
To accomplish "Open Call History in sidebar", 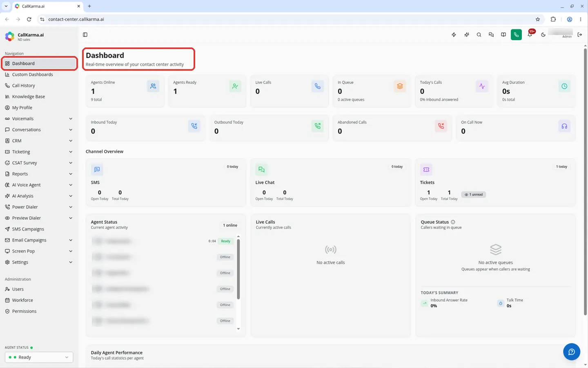I will point(39,85).
